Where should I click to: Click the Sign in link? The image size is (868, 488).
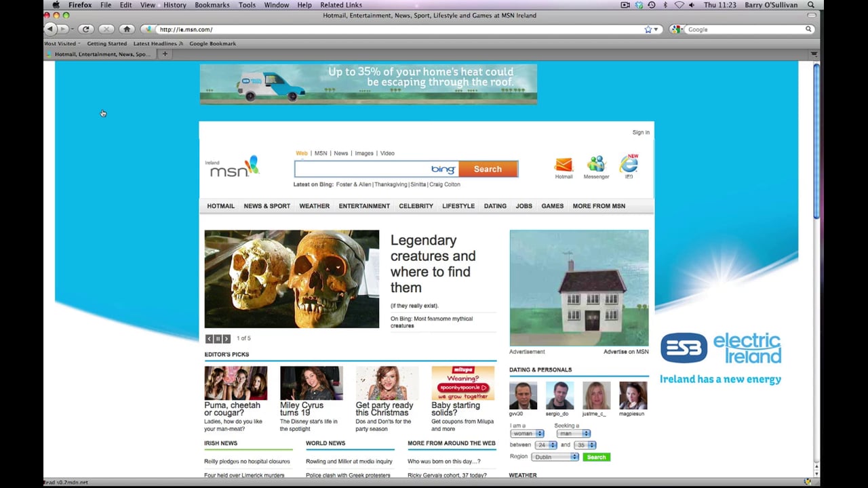[x=641, y=132]
